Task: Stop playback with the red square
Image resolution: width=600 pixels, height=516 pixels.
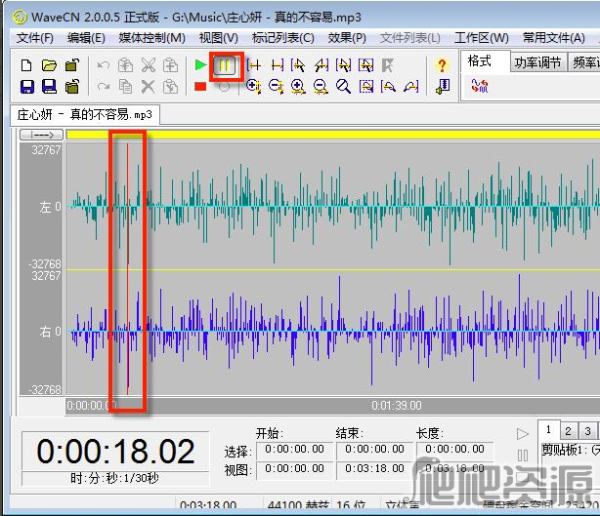Action: 201,87
